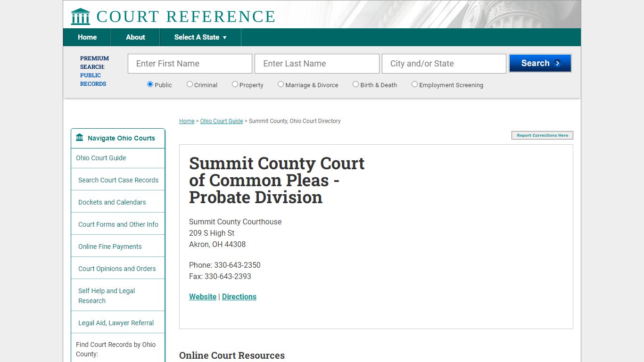Click the blue Search button
This screenshot has width=644, height=362.
click(x=540, y=63)
